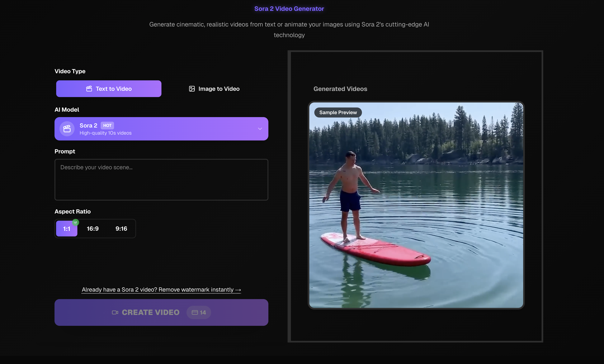Image resolution: width=604 pixels, height=364 pixels.
Task: Click the Sample Preview badge on the video
Action: click(338, 112)
